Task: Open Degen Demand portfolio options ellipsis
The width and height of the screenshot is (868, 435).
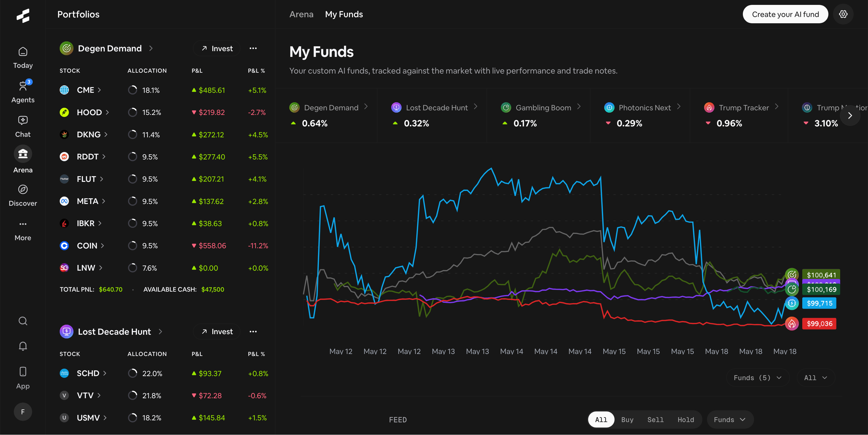Action: tap(253, 48)
